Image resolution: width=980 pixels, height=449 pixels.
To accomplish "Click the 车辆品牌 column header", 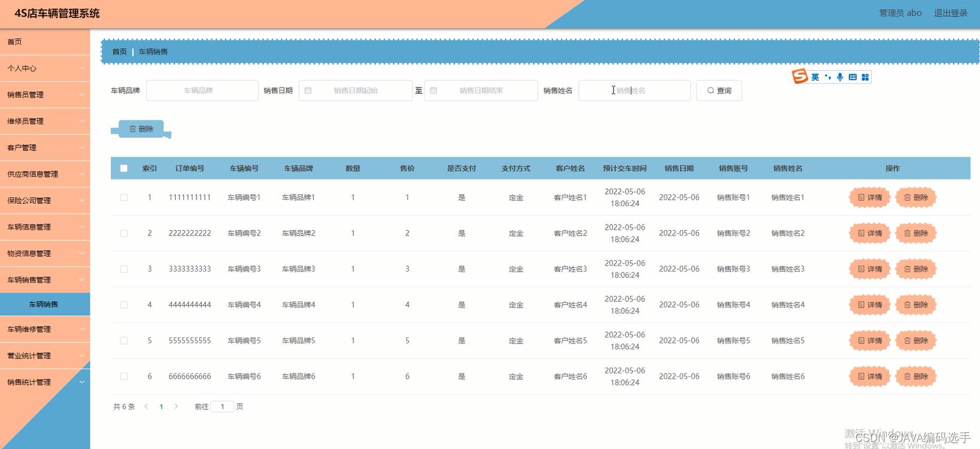I will coord(298,168).
